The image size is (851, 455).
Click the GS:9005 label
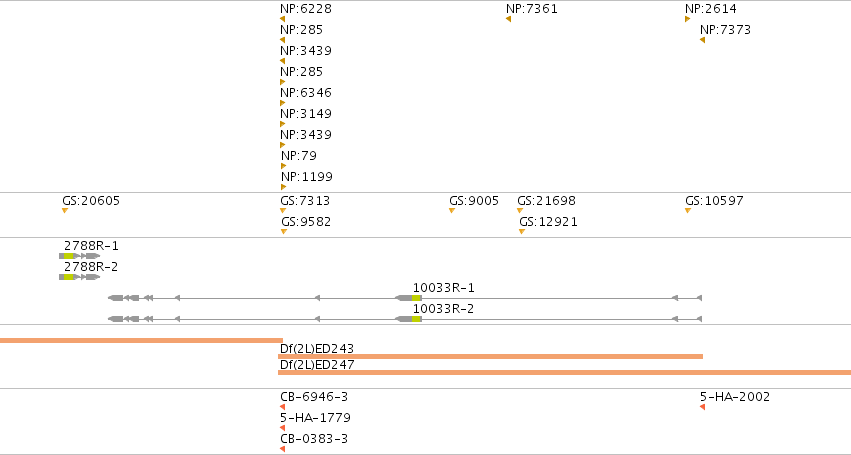pyautogui.click(x=474, y=201)
